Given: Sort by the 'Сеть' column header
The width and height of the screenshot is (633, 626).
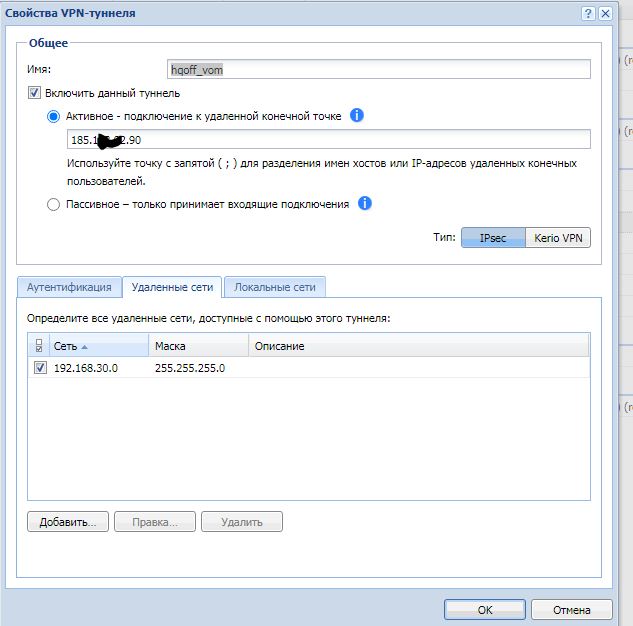Looking at the screenshot, I should pos(99,345).
